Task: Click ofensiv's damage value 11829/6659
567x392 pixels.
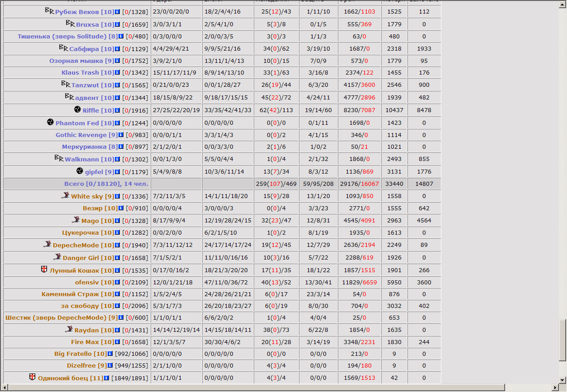Action: coord(359,282)
